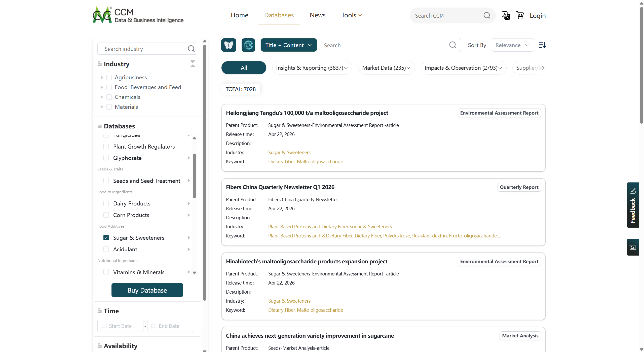Click the butterfly icon button
644x352 pixels.
[229, 45]
